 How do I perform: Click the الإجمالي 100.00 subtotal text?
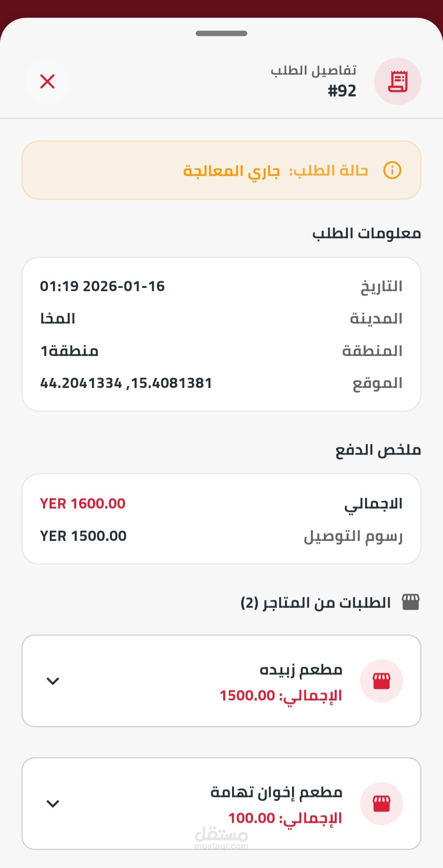[x=285, y=818]
